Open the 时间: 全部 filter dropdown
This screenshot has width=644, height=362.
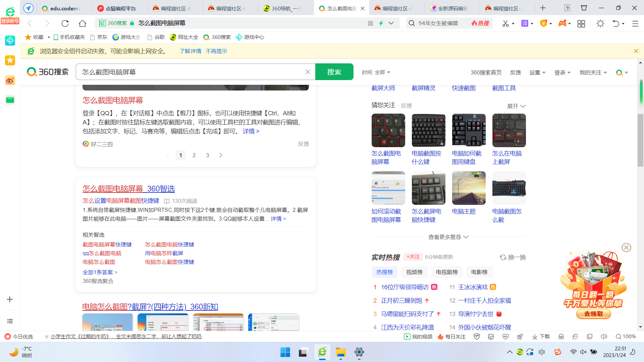[x=376, y=72]
